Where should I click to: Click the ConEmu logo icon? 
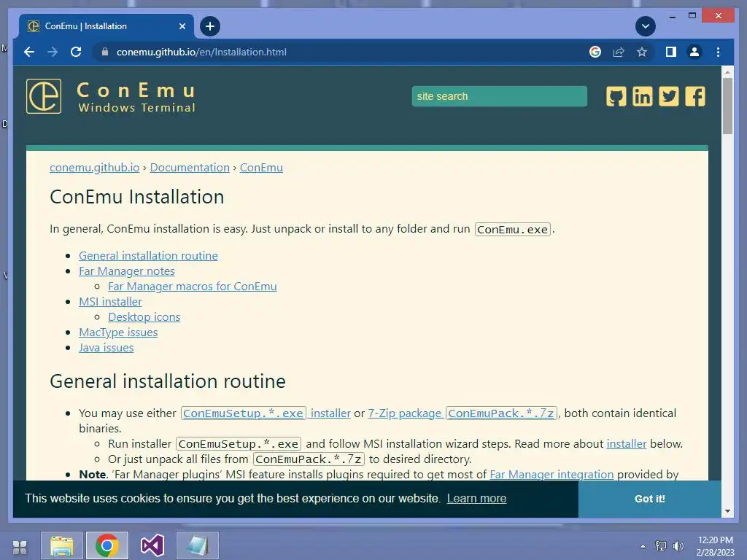tap(44, 96)
